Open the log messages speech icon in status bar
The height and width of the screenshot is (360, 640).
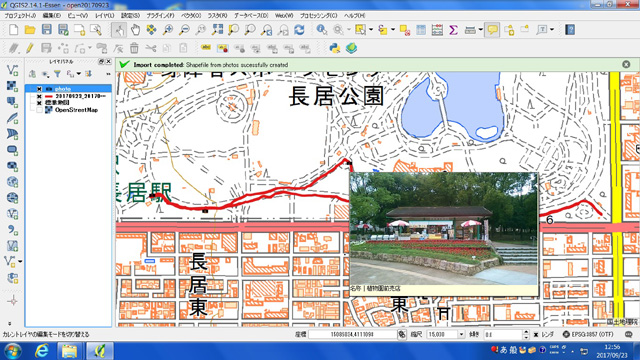(x=629, y=334)
